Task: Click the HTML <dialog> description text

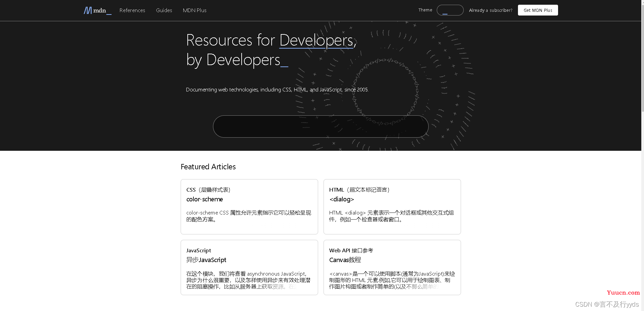Action: coord(392,216)
